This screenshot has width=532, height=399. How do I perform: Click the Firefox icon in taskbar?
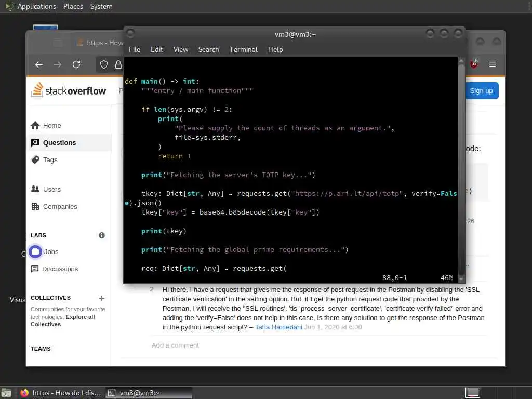click(x=24, y=393)
